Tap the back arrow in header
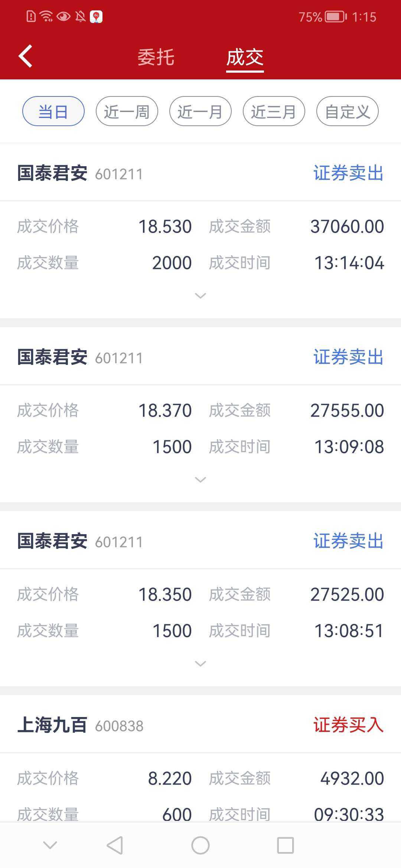401x868 pixels. tap(25, 56)
